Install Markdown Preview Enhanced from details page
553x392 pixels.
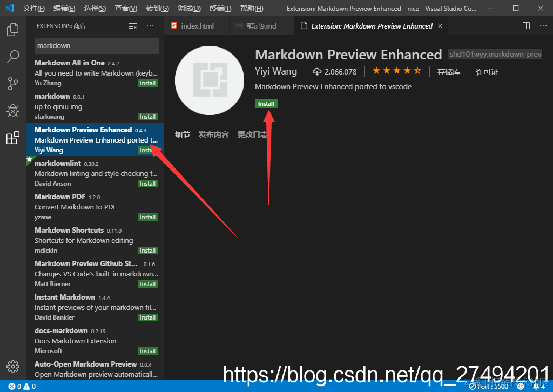(266, 104)
